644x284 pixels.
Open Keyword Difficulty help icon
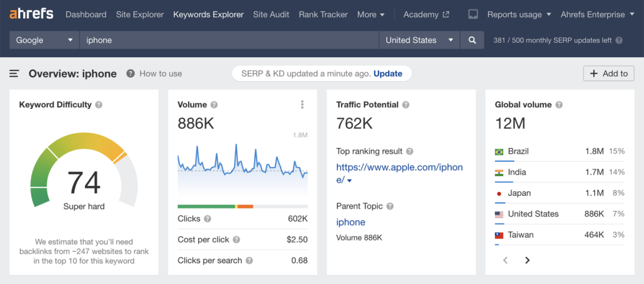tap(99, 105)
